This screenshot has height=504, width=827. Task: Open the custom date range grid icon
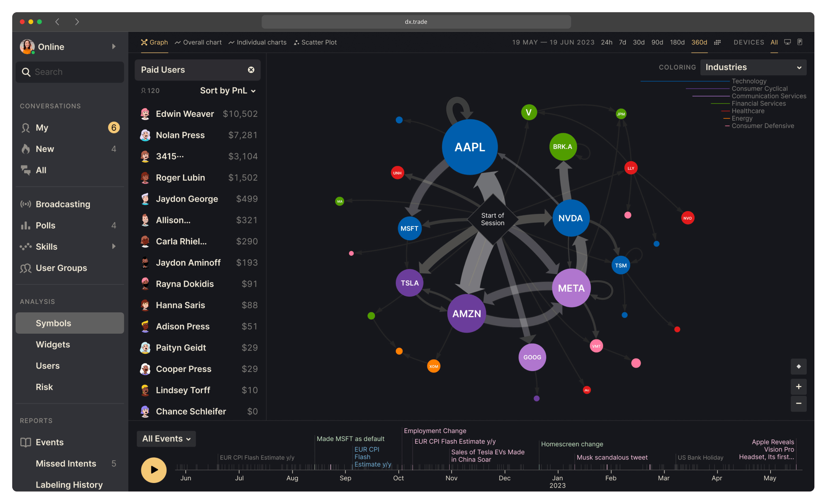(717, 42)
